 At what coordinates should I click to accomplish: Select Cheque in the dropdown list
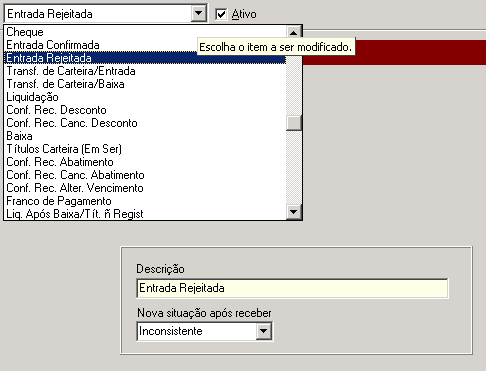(x=145, y=32)
